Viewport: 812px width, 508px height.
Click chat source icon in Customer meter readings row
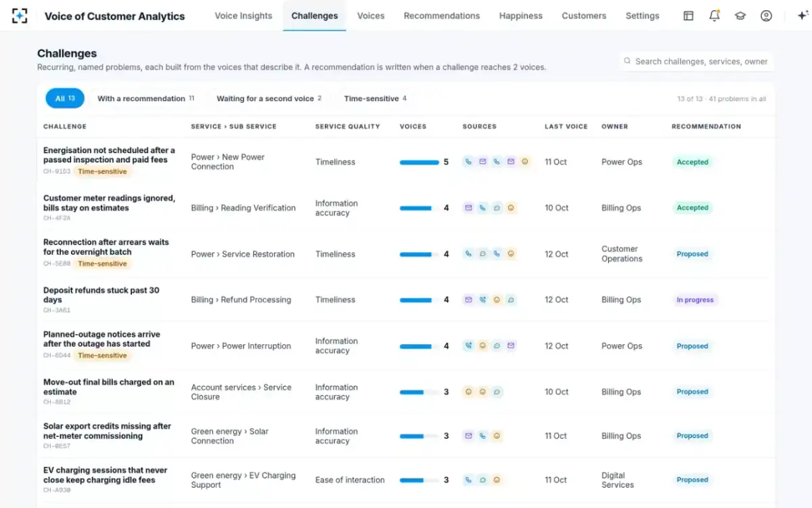pos(497,208)
